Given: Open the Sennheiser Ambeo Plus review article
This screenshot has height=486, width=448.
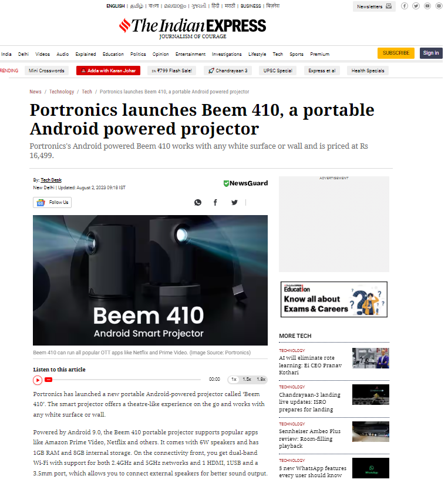Looking at the screenshot, I should pyautogui.click(x=309, y=438).
